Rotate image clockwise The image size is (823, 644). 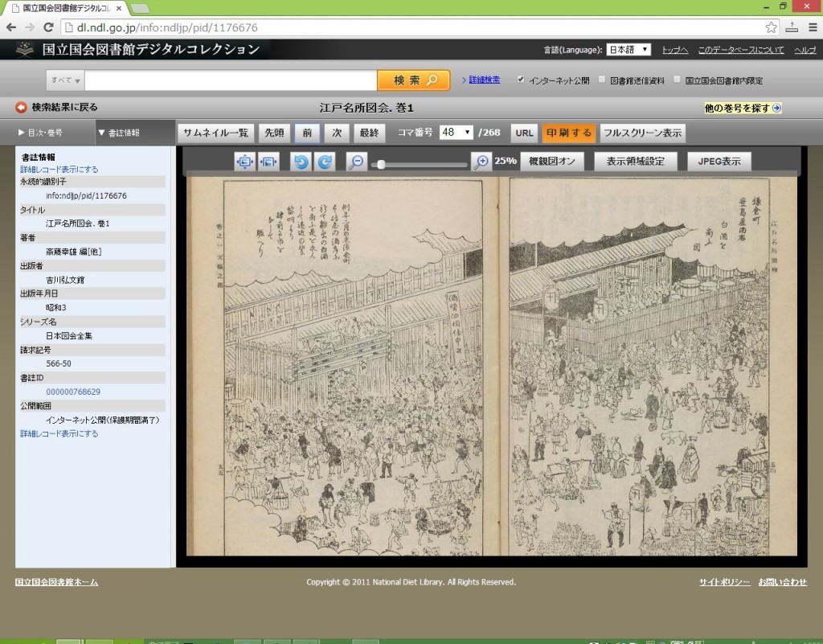point(325,162)
